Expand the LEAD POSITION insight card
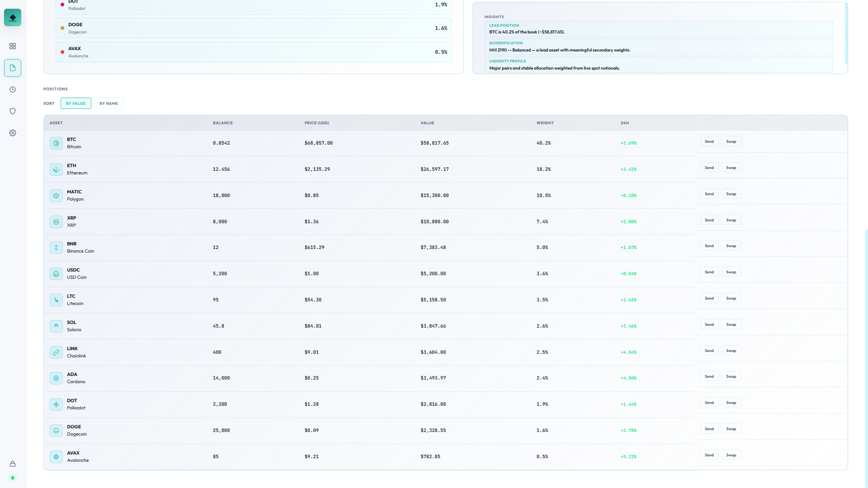Viewport: 868px width, 488px height. (658, 28)
